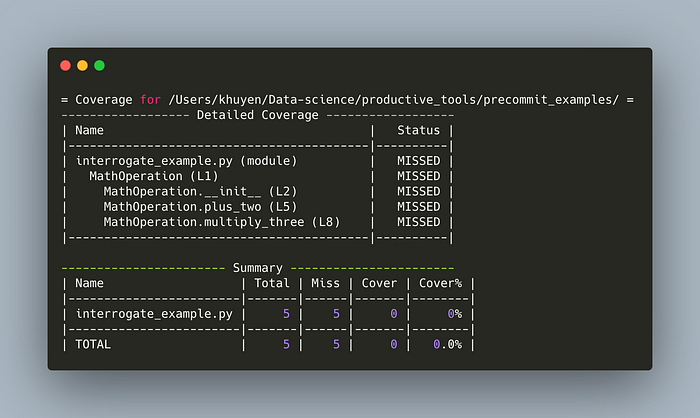This screenshot has height=418, width=700.
Task: Click 'interrogate_example.py (module)' row name
Action: click(x=186, y=161)
